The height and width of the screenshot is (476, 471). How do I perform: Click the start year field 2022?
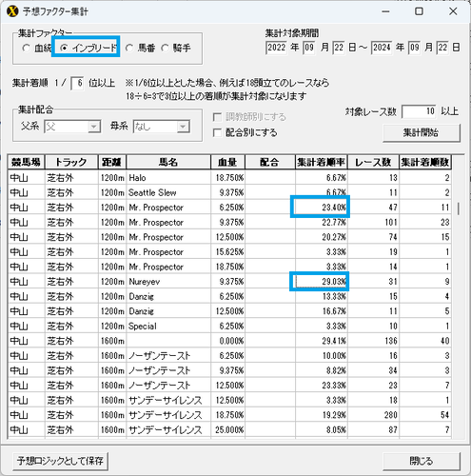[277, 48]
